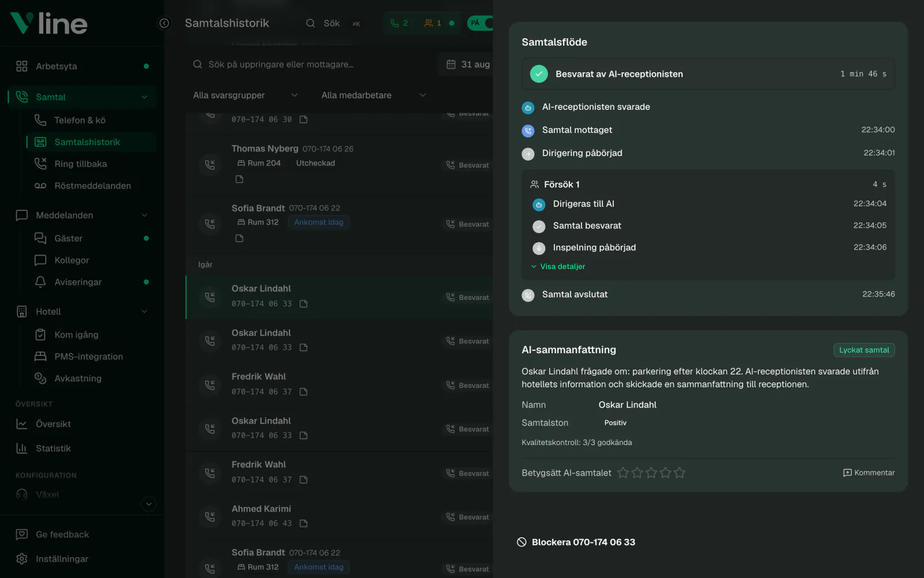Click Blockera 070-174 06 33
The height and width of the screenshot is (578, 924).
pos(576,542)
